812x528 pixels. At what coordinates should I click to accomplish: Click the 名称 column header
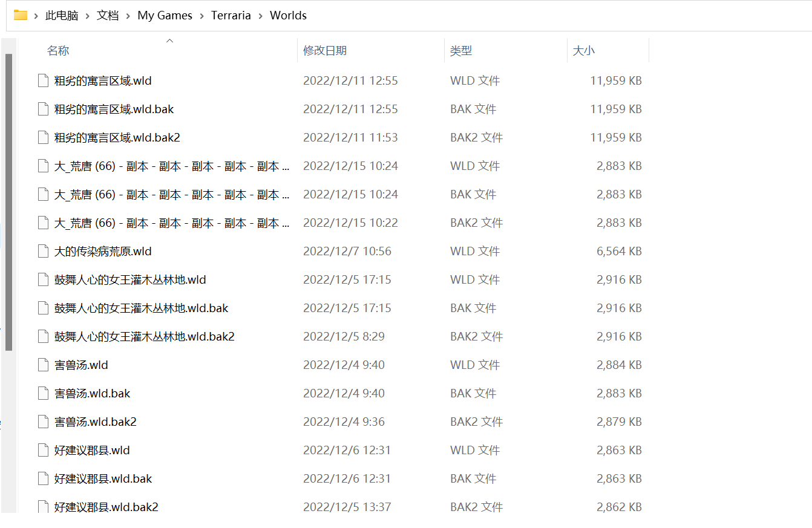coord(58,51)
